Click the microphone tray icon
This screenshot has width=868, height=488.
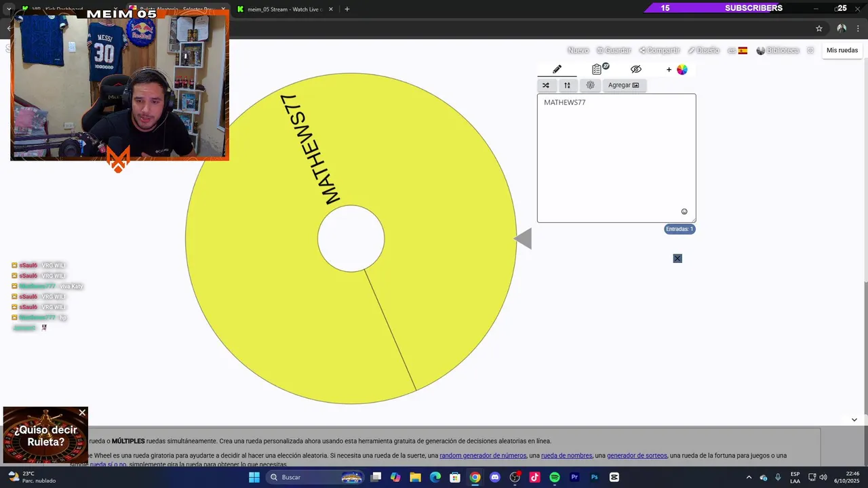778,477
